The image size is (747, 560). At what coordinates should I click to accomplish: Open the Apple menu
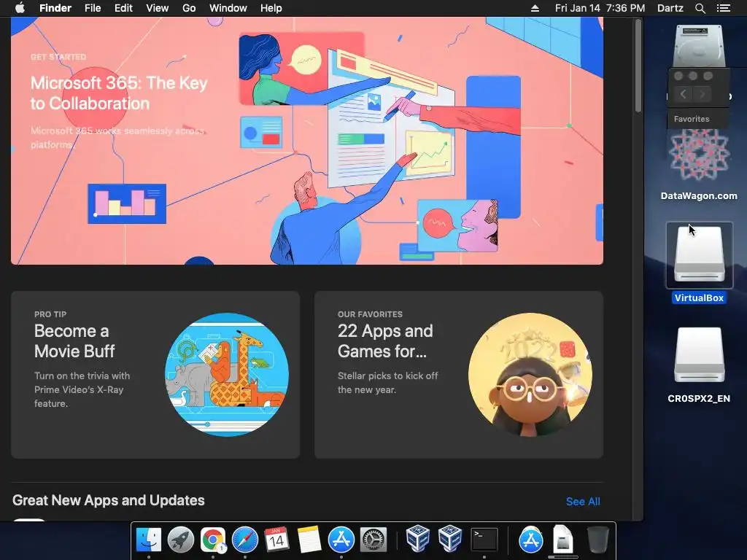click(x=20, y=8)
